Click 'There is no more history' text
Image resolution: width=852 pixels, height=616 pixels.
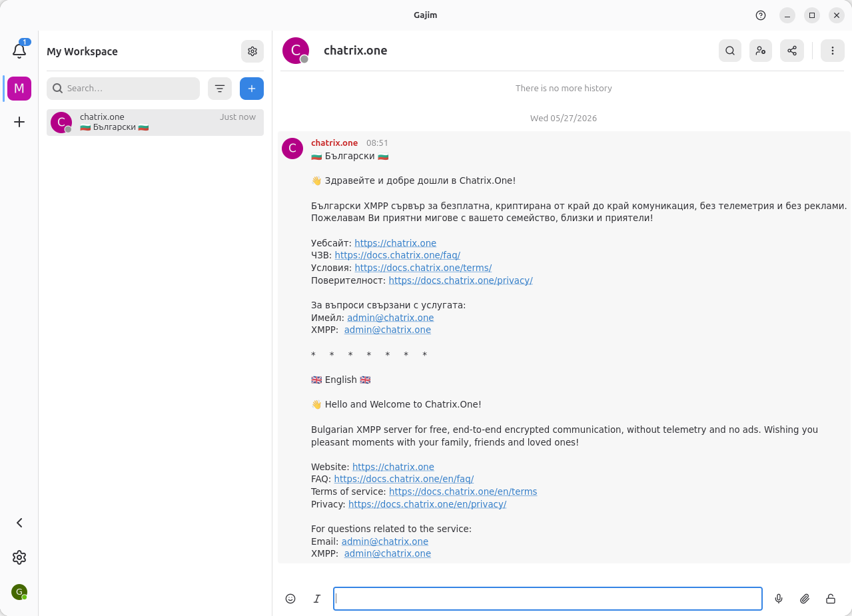[x=564, y=88]
